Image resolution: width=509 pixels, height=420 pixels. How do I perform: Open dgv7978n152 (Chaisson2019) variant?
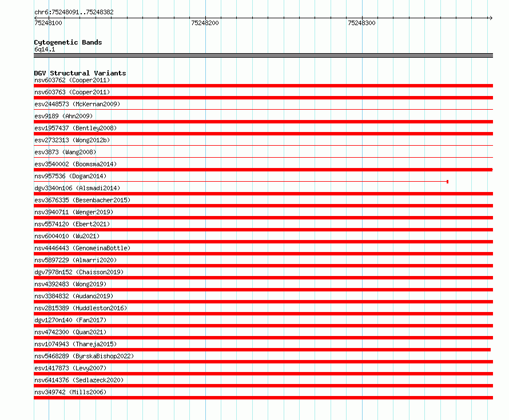(x=79, y=272)
